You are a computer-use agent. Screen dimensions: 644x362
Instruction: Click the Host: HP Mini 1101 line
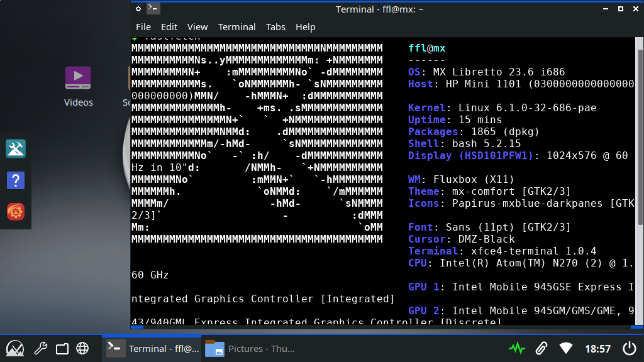click(x=521, y=84)
